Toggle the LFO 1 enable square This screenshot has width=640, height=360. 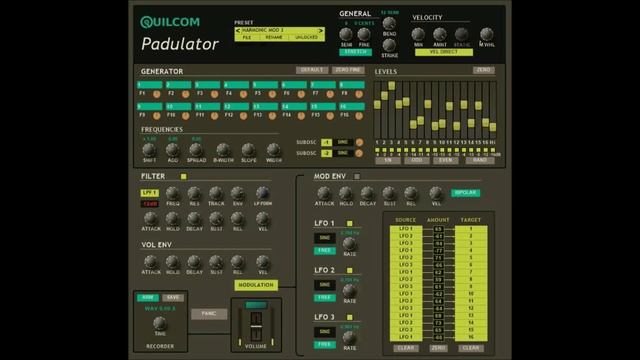[349, 223]
